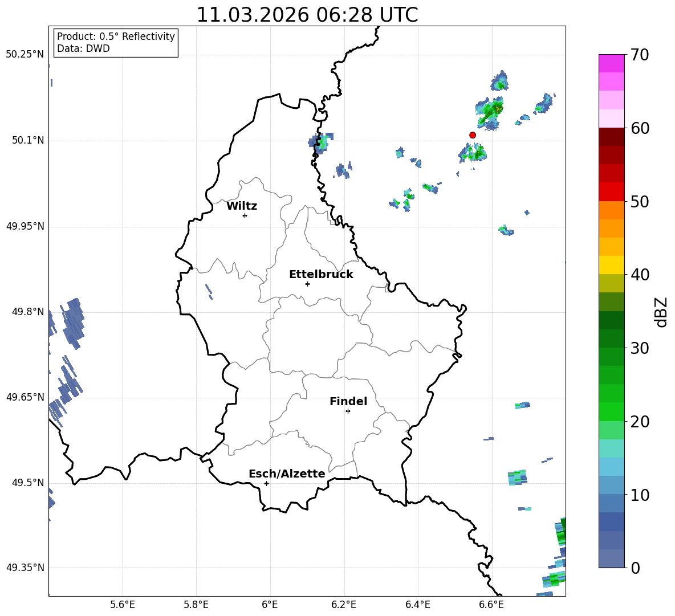675x616 pixels.
Task: Click the 6.4°E longitude label
Action: coord(417,605)
